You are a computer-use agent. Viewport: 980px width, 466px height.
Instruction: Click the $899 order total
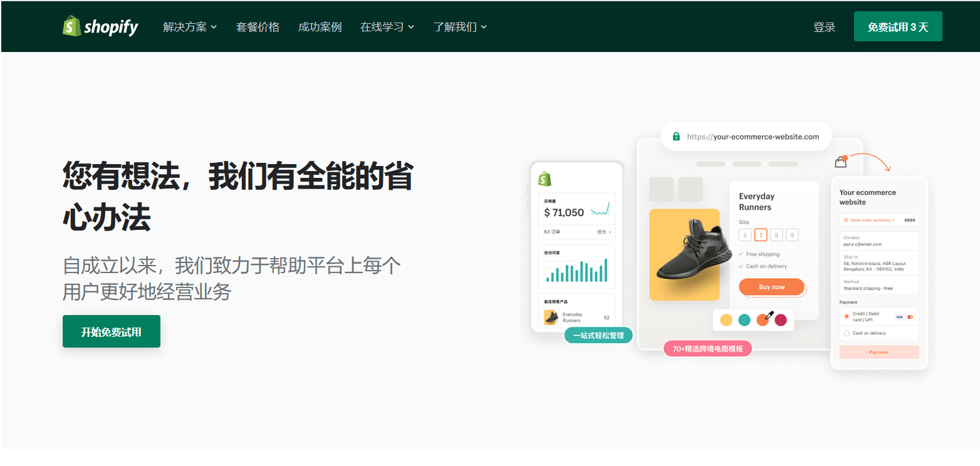click(x=909, y=220)
